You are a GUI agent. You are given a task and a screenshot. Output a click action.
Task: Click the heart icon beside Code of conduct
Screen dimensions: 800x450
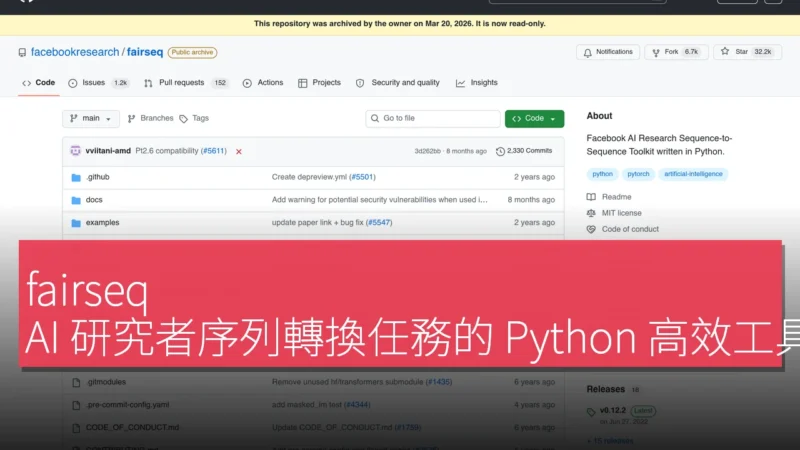591,230
